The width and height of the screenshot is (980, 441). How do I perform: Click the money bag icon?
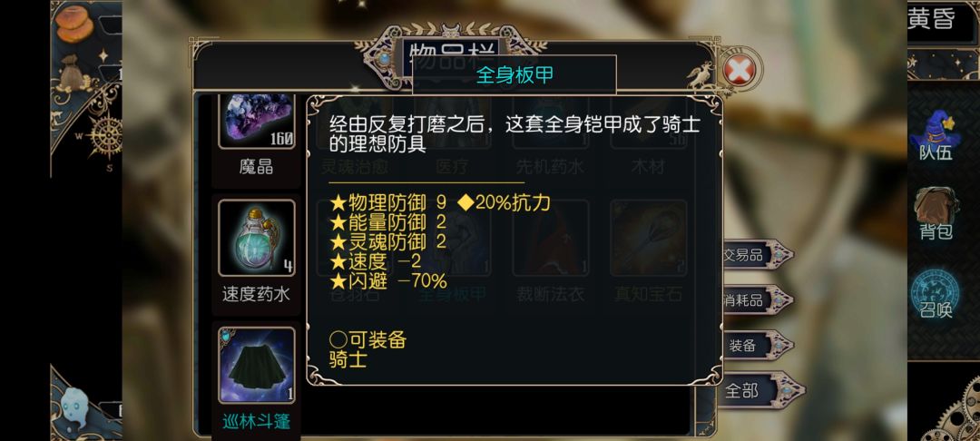(x=73, y=74)
